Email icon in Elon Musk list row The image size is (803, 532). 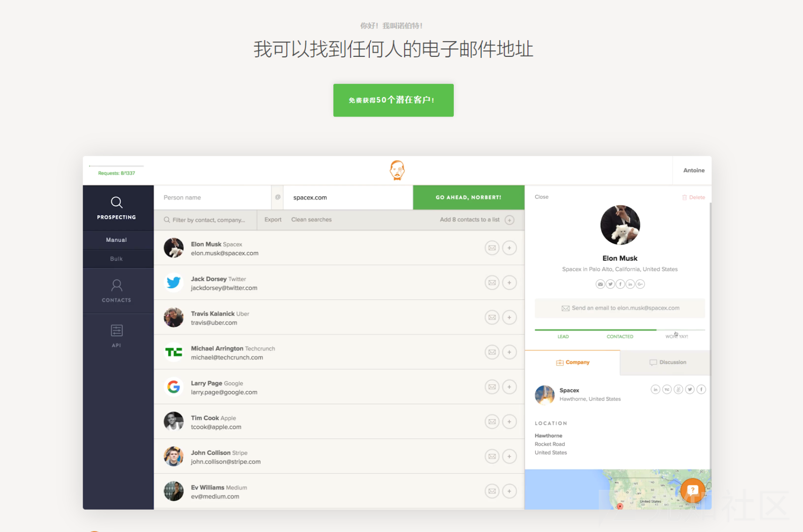[x=492, y=248]
